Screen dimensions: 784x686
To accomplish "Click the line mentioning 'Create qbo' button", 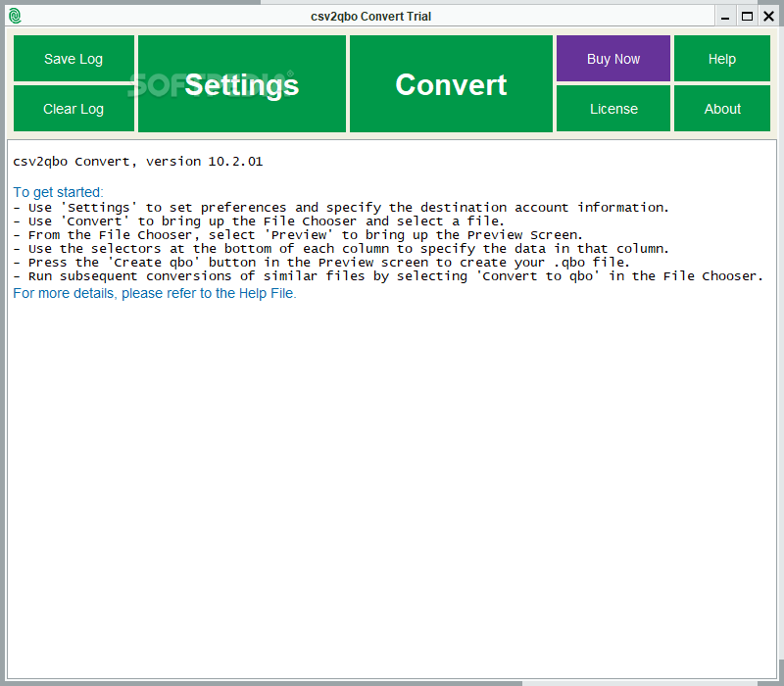I will click(321, 262).
